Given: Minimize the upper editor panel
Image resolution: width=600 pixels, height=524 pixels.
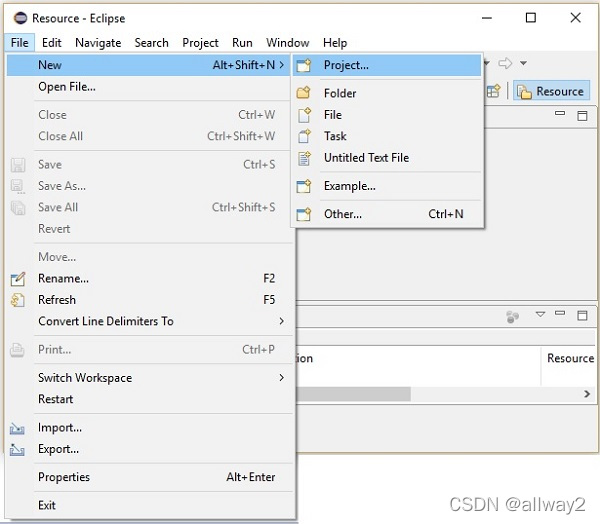Looking at the screenshot, I should tap(560, 113).
